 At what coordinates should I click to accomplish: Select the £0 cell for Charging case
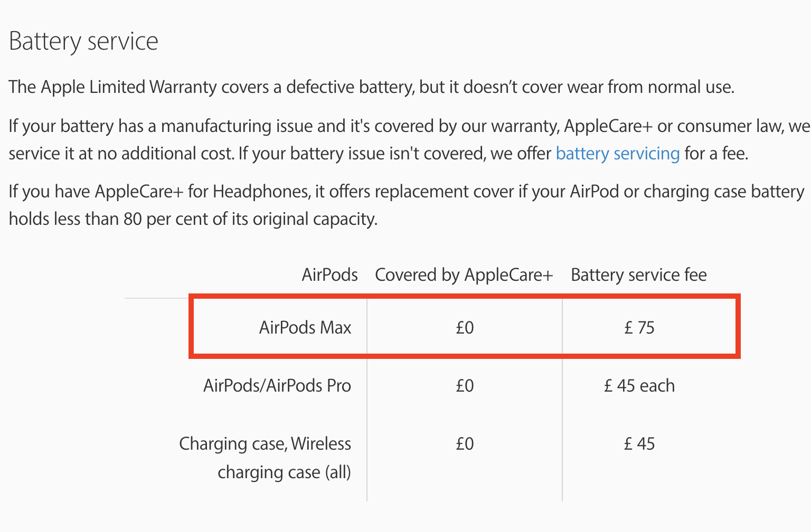point(465,444)
